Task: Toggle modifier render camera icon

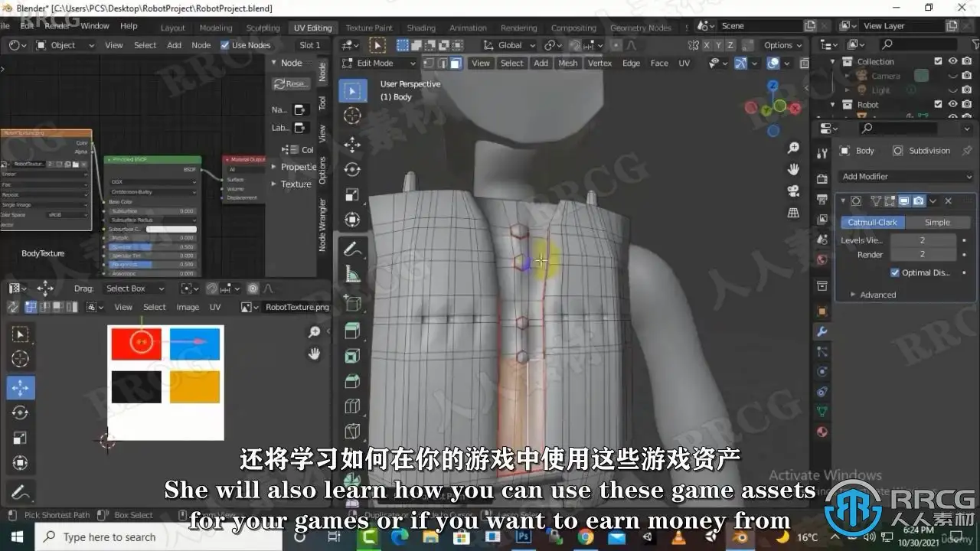Action: pyautogui.click(x=918, y=201)
